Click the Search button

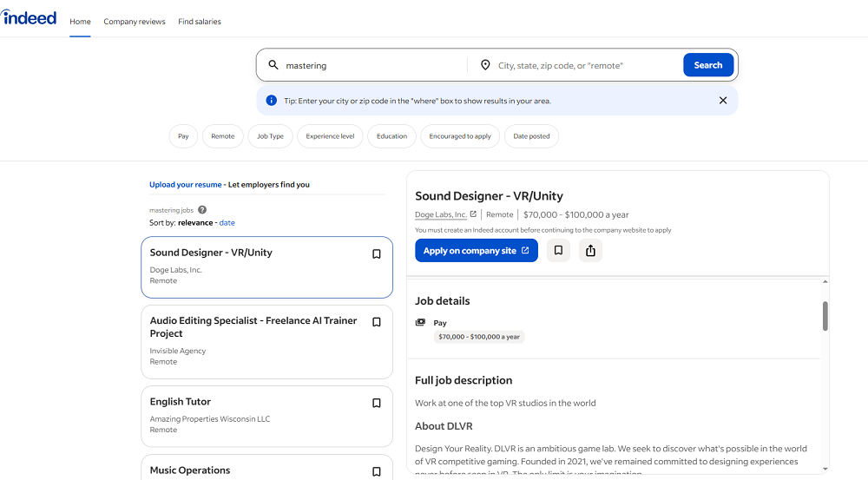[x=708, y=65]
